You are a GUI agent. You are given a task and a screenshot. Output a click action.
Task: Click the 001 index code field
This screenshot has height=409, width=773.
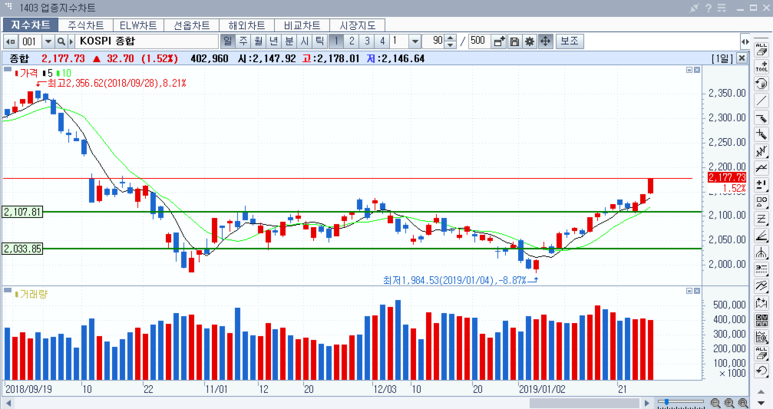[x=30, y=41]
